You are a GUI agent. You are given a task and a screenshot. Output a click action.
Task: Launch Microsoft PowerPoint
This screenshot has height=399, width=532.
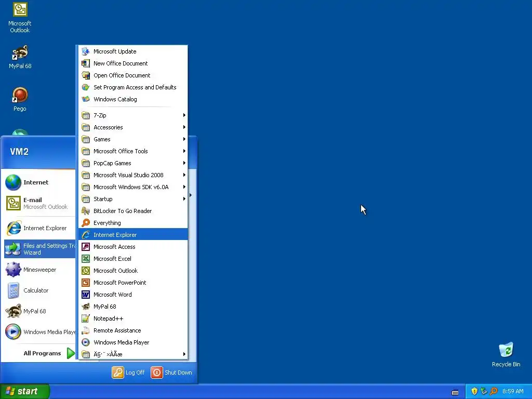(x=133, y=282)
